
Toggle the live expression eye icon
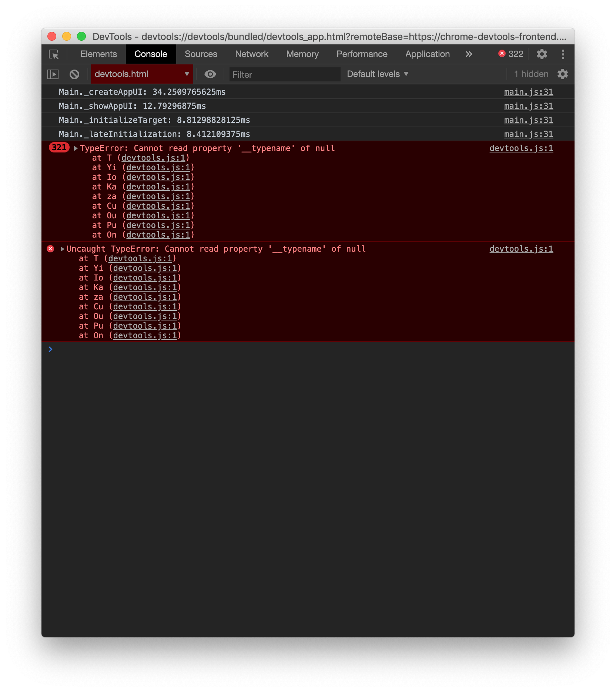tap(210, 74)
